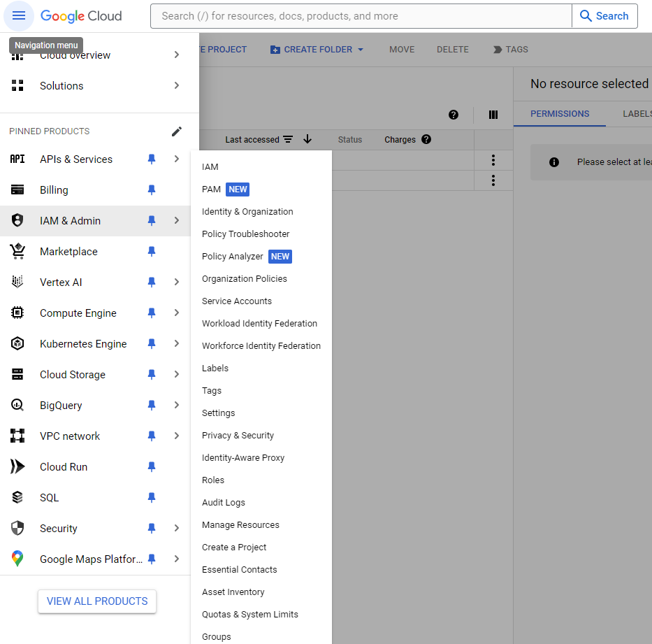
Task: Click the View All Products button
Action: coord(97,601)
